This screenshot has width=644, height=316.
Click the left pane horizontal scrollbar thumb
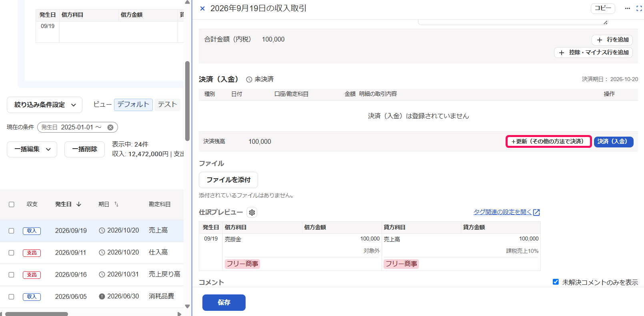click(36, 314)
